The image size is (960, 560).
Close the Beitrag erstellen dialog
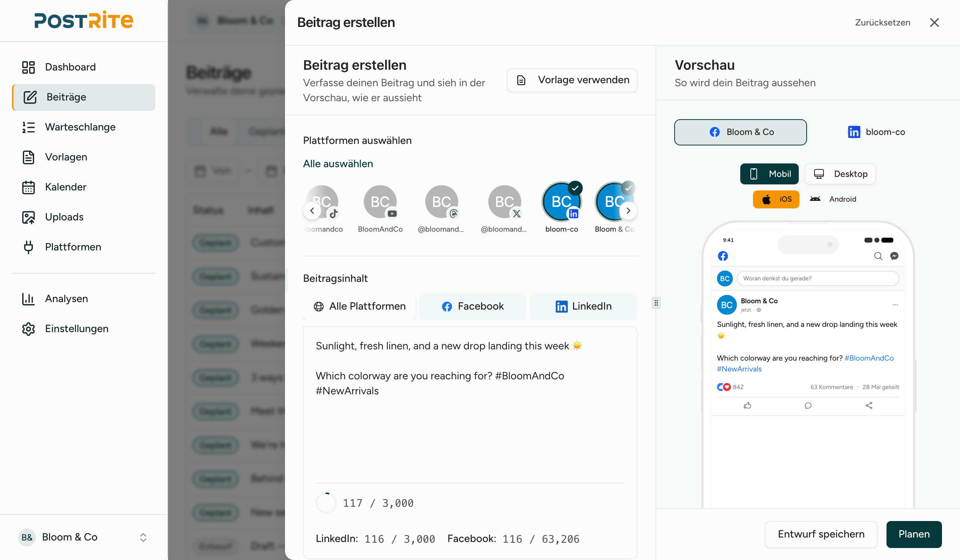click(x=934, y=22)
